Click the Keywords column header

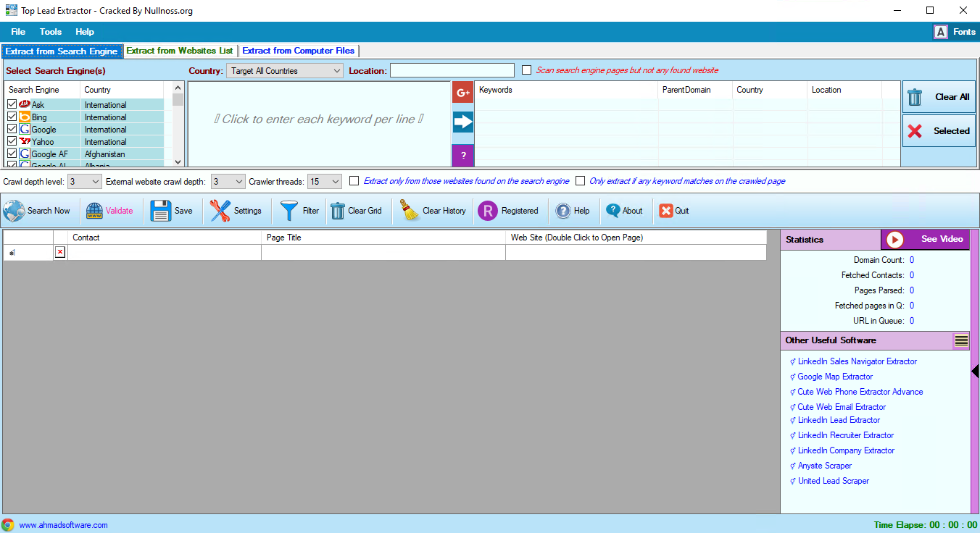(x=567, y=90)
